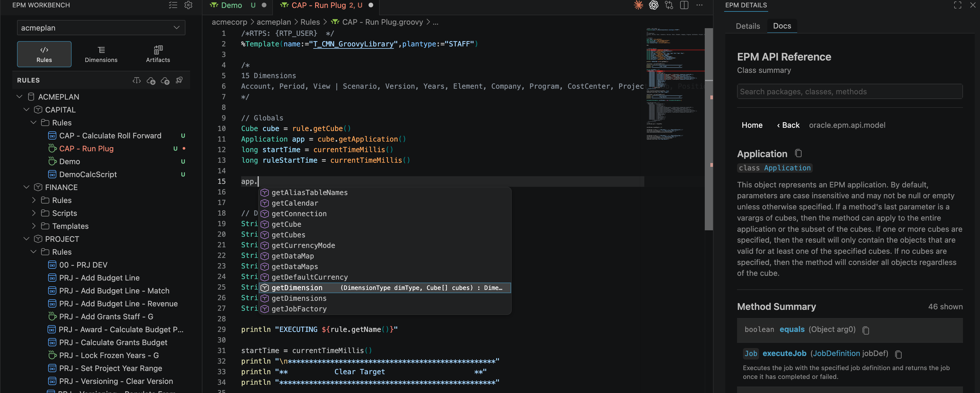Image resolution: width=980 pixels, height=393 pixels.
Task: Click the Groovy icon for Demo rule
Action: tap(52, 162)
